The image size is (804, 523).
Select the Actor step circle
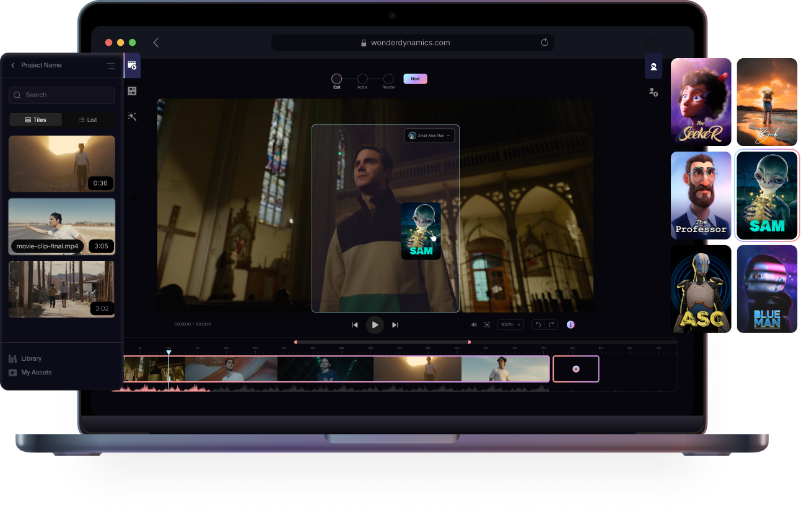point(362,78)
